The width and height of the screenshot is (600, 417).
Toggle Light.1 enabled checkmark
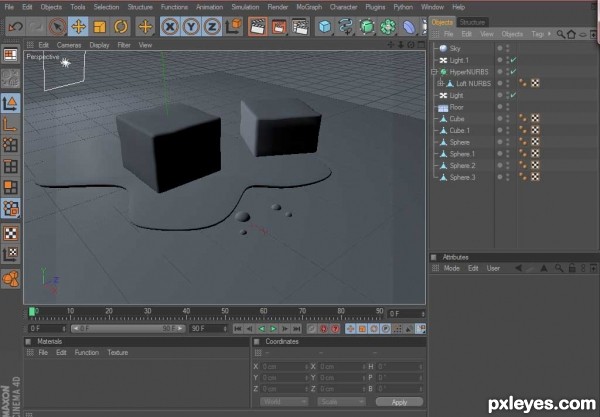[x=514, y=60]
